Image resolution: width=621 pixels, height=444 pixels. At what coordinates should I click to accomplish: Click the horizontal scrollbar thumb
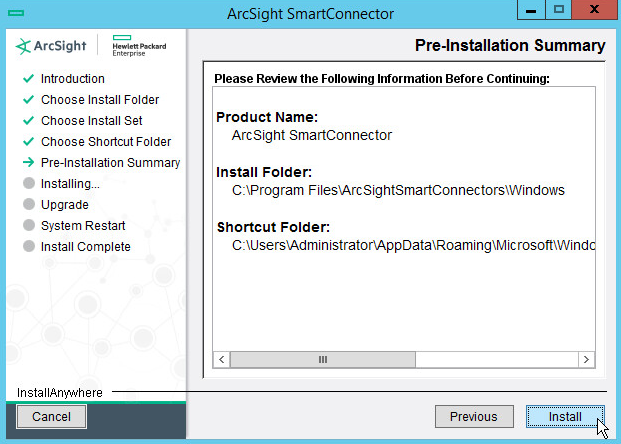[323, 359]
